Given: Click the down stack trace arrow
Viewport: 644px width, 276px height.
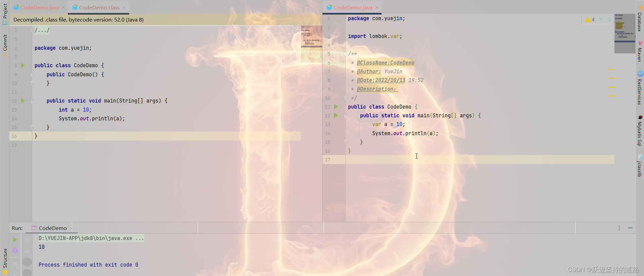Looking at the screenshot, I should (27, 251).
